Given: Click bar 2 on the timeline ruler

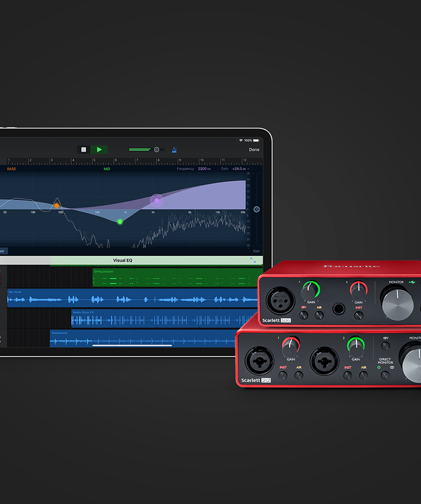Looking at the screenshot, I should coord(30,160).
